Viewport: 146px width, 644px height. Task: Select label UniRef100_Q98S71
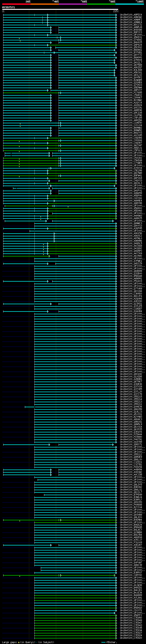[131, 445]
